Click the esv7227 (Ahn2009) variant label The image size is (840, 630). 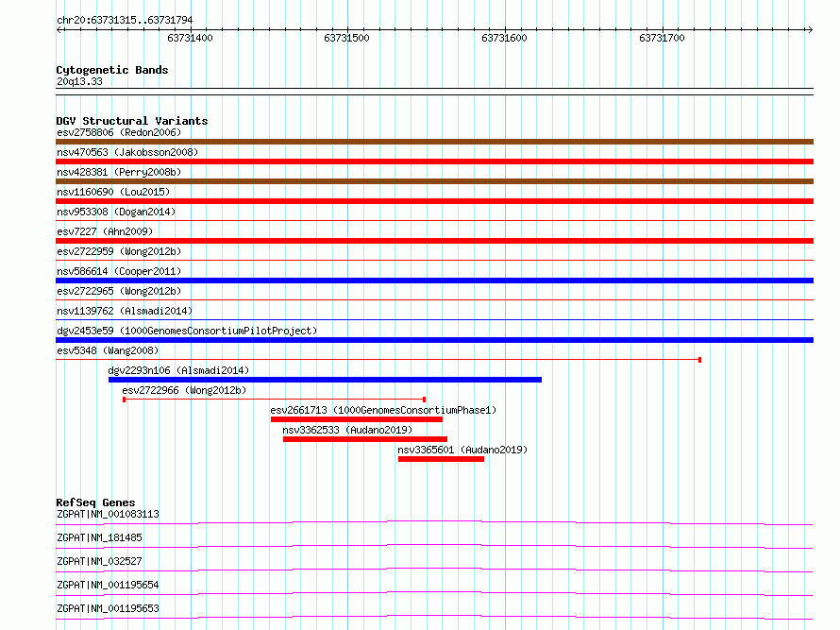click(105, 231)
